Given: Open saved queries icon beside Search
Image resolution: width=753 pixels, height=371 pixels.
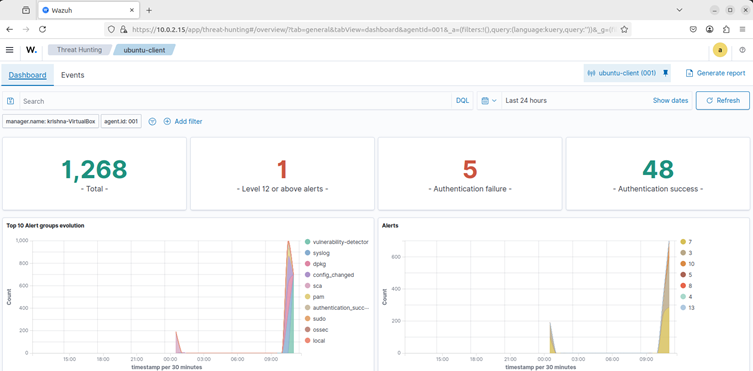Looking at the screenshot, I should 11,101.
